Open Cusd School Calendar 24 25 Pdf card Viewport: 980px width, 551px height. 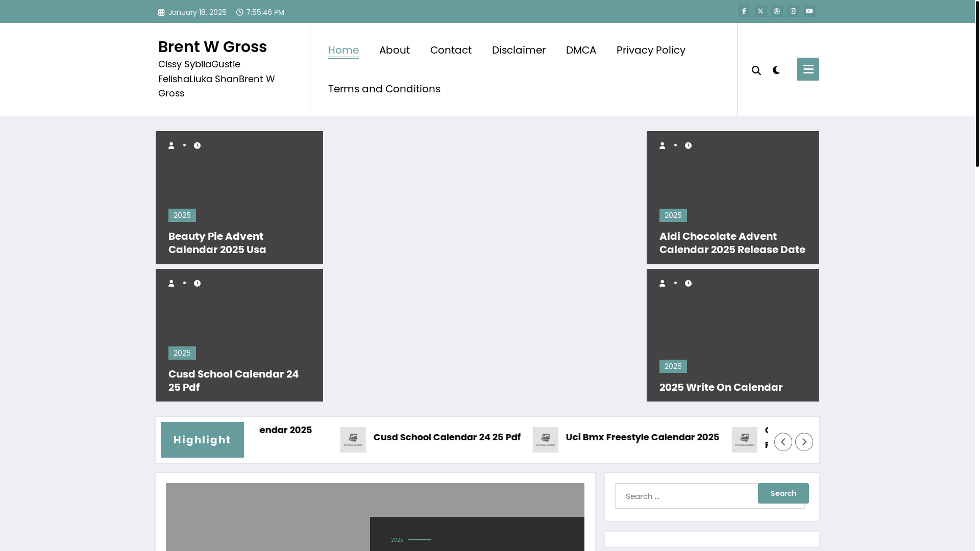click(x=233, y=381)
